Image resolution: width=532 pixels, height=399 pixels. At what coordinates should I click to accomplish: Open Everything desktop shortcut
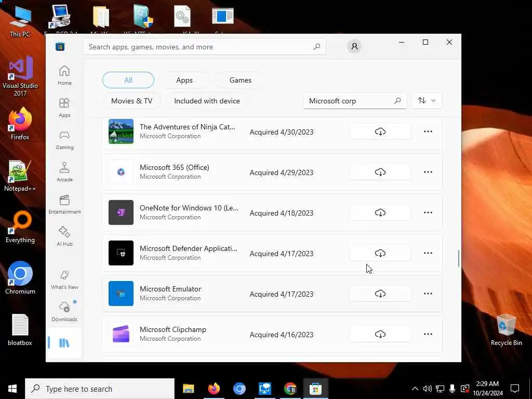tap(20, 228)
